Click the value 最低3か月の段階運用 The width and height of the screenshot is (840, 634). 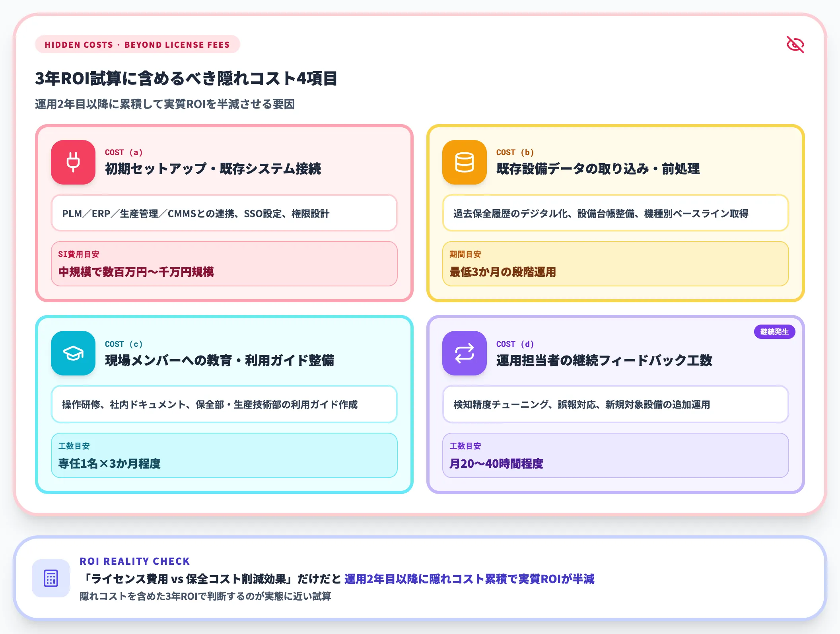click(x=503, y=272)
